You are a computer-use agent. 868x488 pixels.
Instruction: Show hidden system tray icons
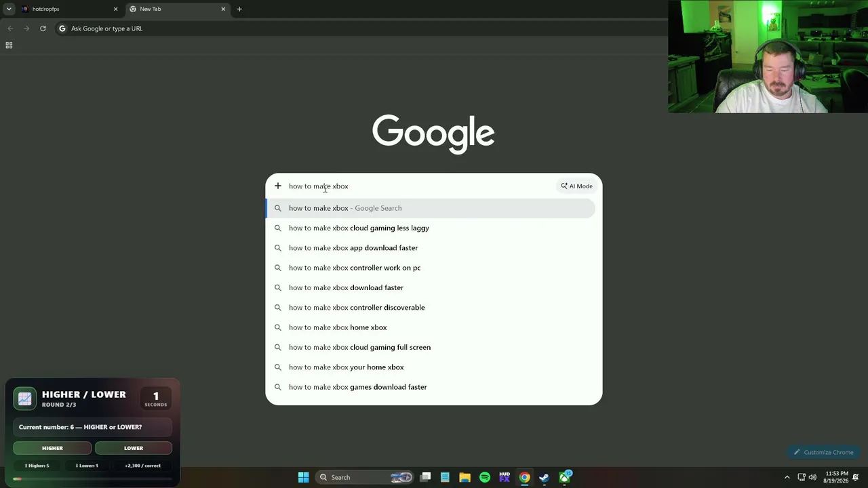787,477
